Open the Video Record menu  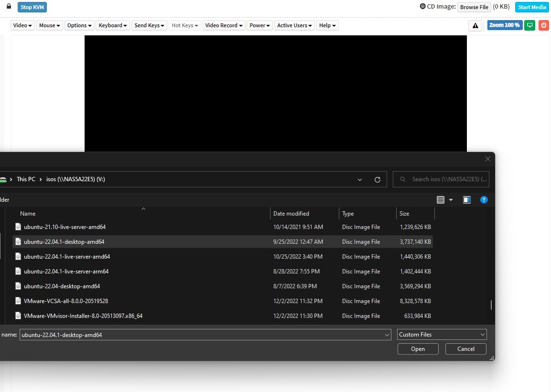(x=224, y=25)
